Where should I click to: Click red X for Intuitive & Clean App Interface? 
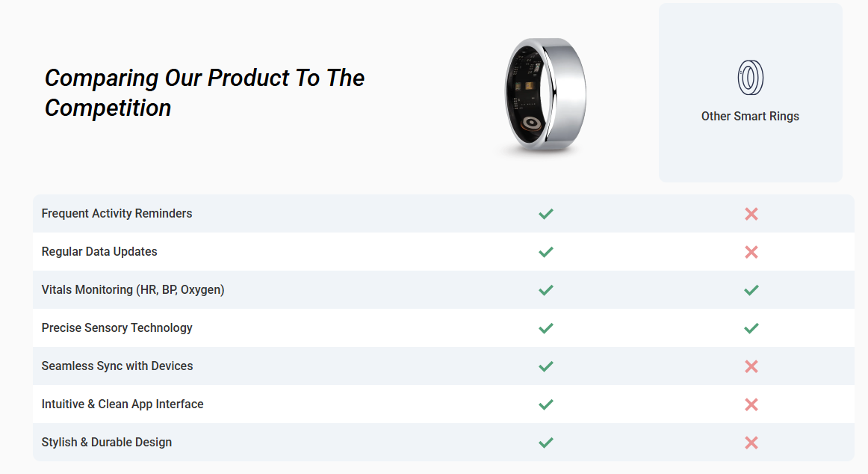(x=751, y=404)
